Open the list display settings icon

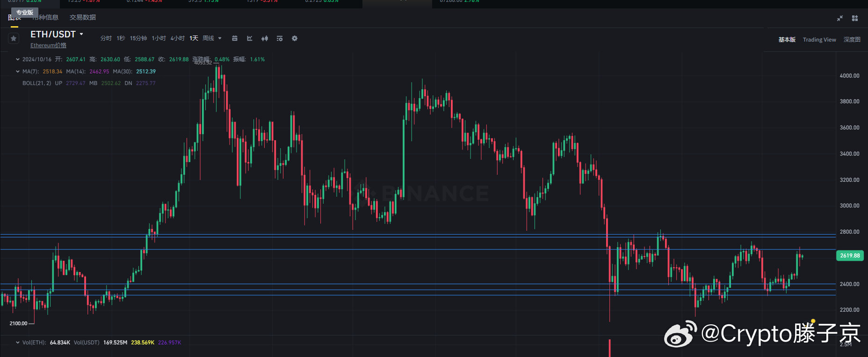(280, 38)
